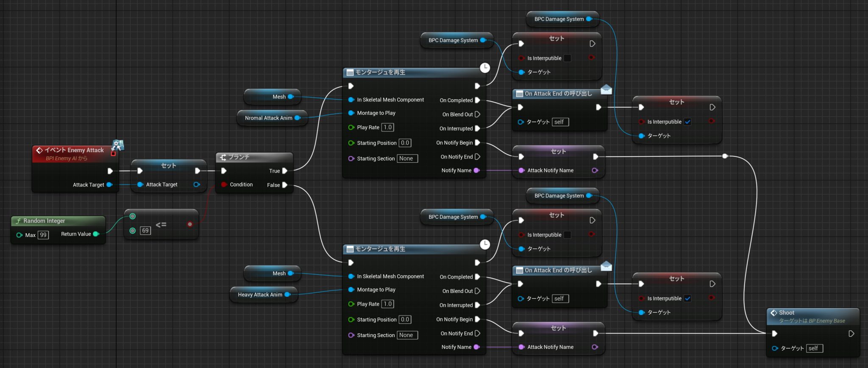The image size is (868, 368).
Task: Click the Nromal Attack Anim output pin
Action: (x=297, y=118)
